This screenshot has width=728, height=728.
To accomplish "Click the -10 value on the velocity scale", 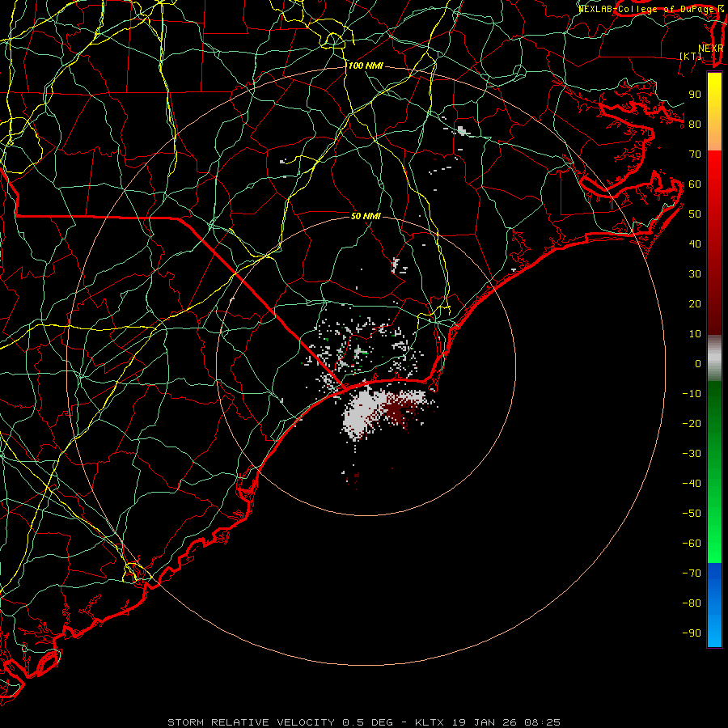I will [x=692, y=394].
